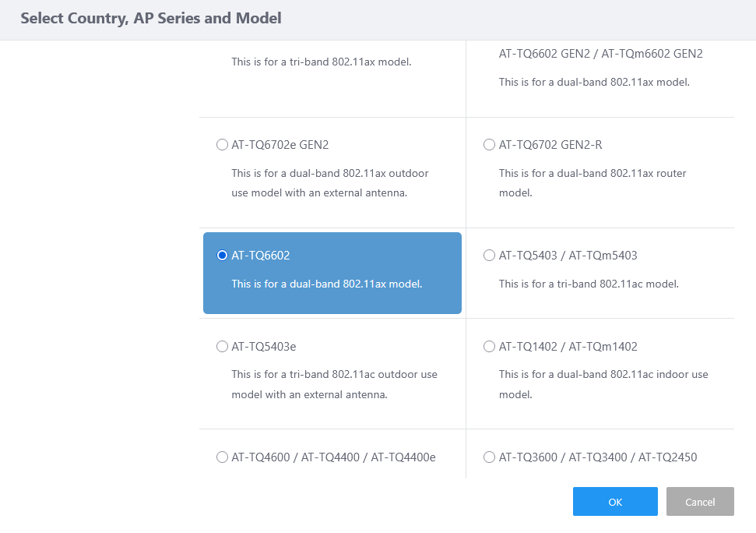Click the Select Country, AP Series and Model title

pyautogui.click(x=151, y=19)
